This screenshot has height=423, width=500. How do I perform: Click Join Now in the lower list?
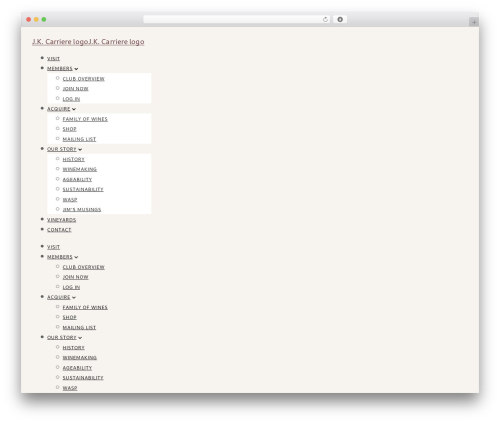[76, 277]
